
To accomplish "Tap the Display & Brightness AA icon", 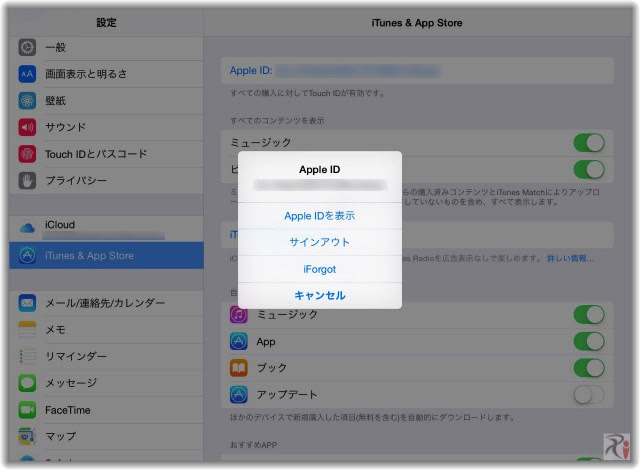I will pos(27,74).
